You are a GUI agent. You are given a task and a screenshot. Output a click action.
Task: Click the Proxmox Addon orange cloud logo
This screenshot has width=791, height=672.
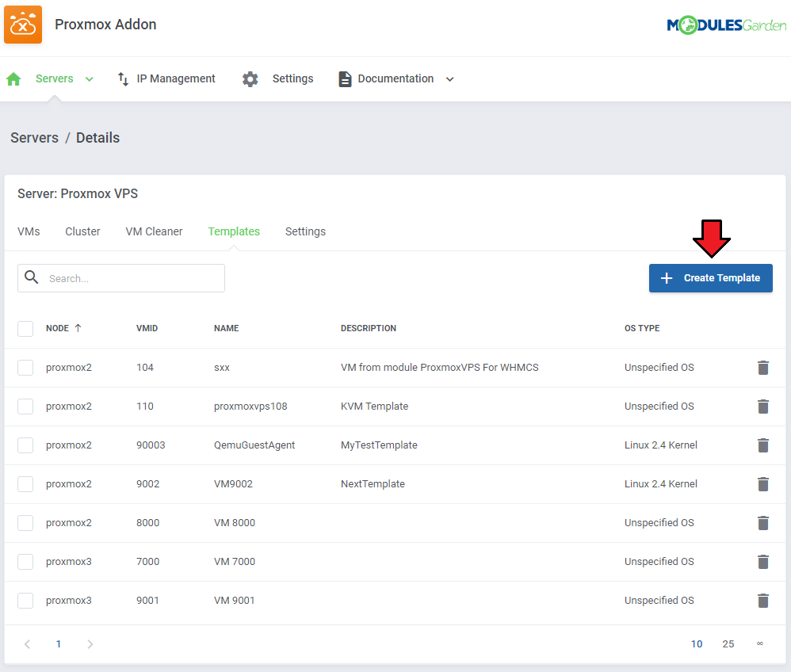click(23, 25)
